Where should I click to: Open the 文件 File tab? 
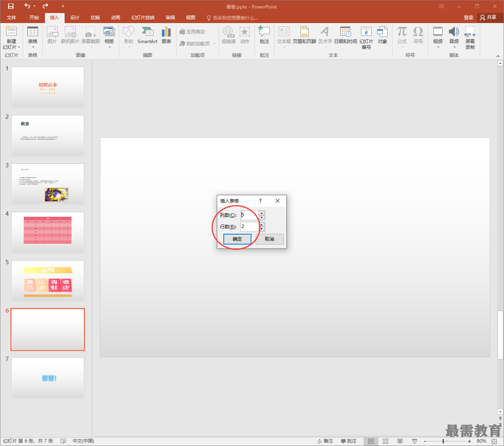(12, 18)
